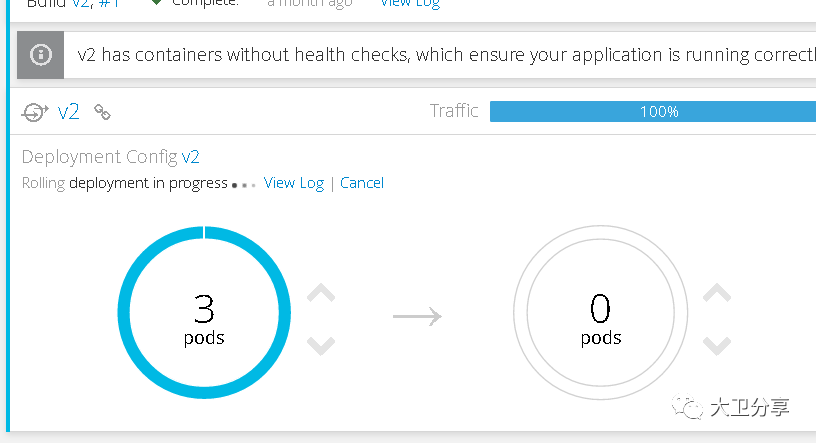Screen dimensions: 816x443
Task: Scale up the 0 pods deployment
Action: (717, 293)
